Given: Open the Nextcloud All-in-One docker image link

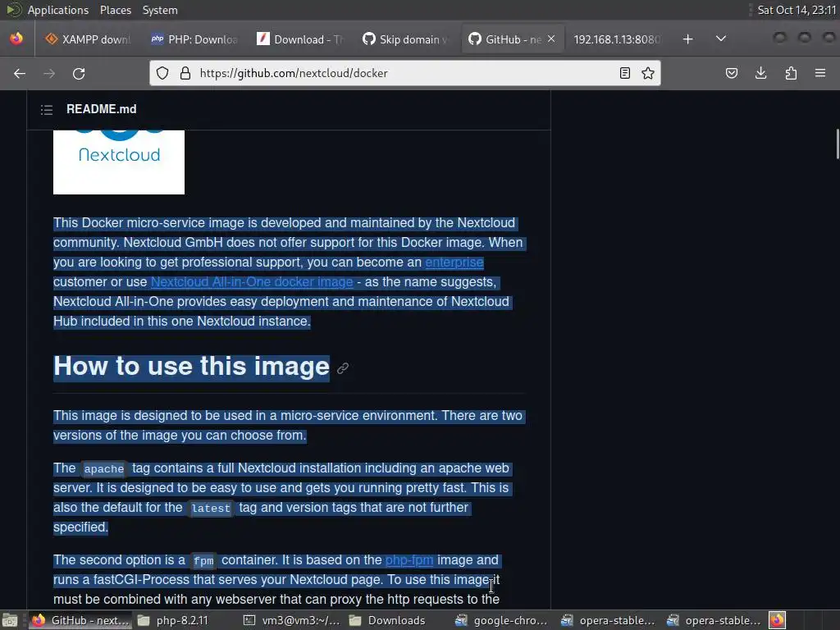Looking at the screenshot, I should coord(252,282).
